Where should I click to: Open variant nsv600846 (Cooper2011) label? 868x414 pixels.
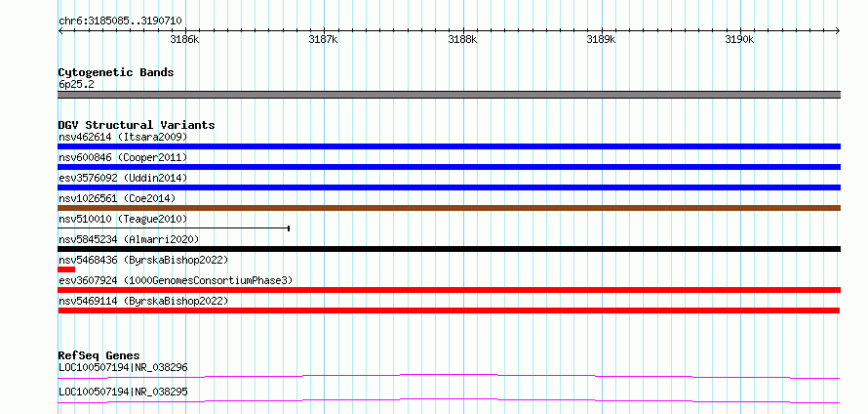tap(123, 157)
